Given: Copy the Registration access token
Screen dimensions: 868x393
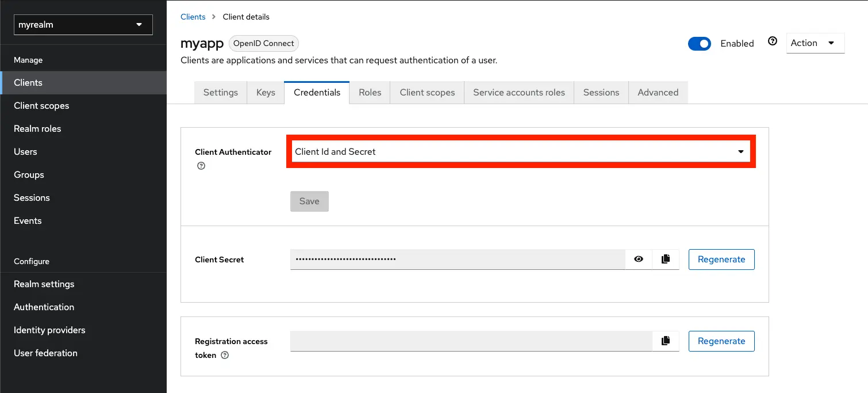Looking at the screenshot, I should coord(666,341).
